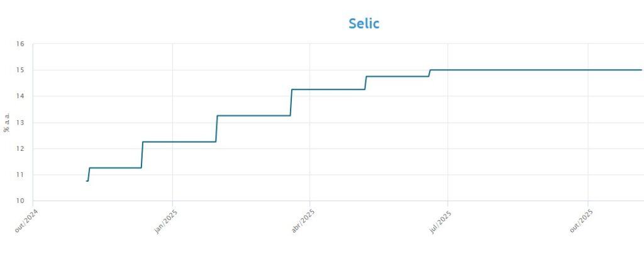The image size is (644, 271).
Task: Click the 16 value on the y-axis
Action: click(x=20, y=44)
